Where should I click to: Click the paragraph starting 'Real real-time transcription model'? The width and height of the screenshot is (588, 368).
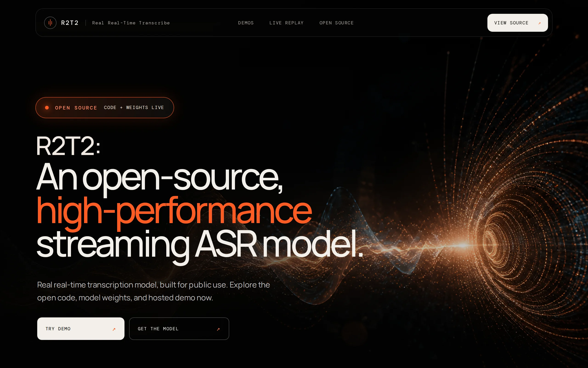[x=154, y=291]
